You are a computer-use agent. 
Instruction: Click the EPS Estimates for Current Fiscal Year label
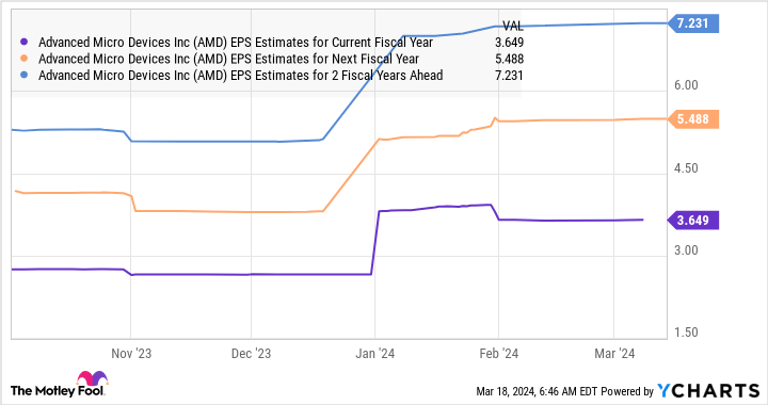pyautogui.click(x=235, y=42)
